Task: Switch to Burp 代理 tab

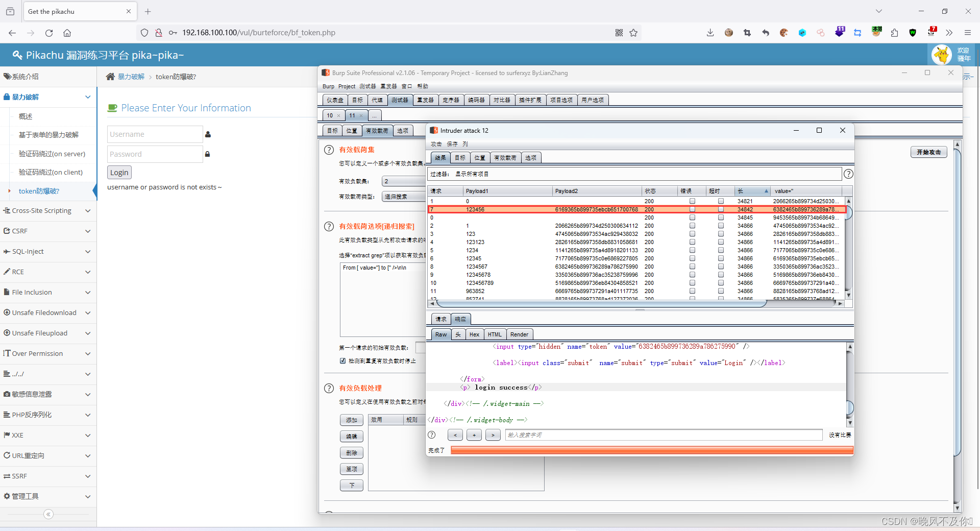Action: tap(377, 100)
